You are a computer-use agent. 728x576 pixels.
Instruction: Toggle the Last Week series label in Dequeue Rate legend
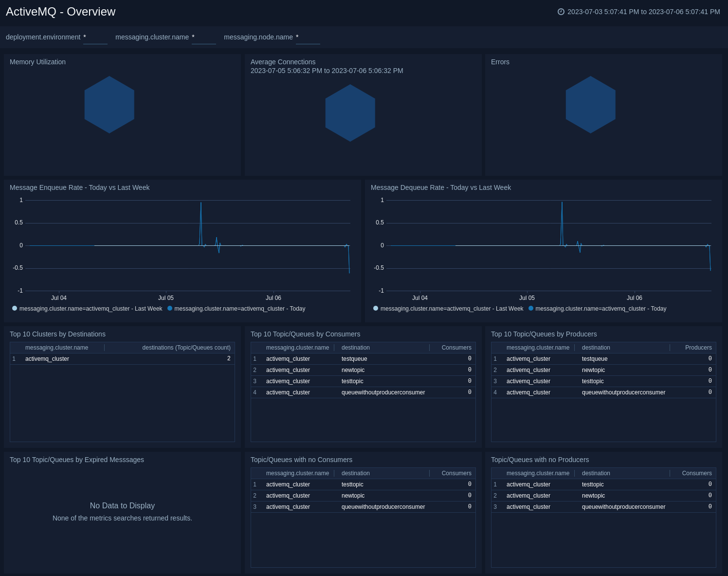[452, 309]
